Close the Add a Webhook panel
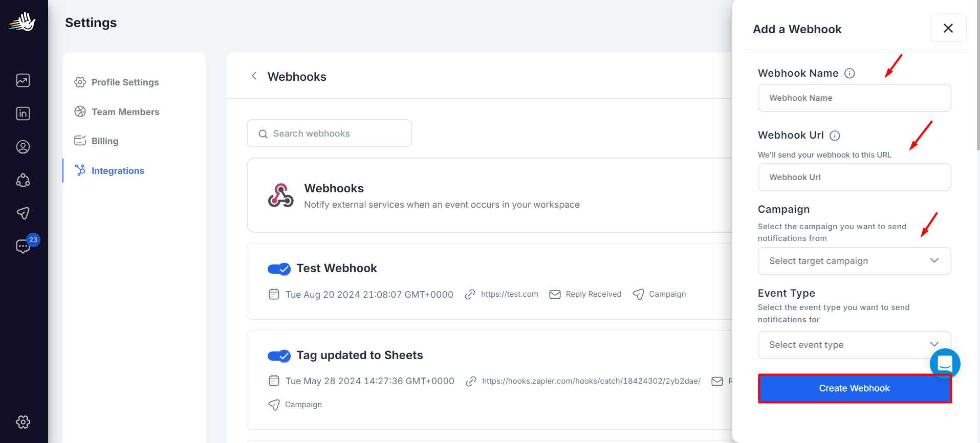The width and height of the screenshot is (980, 443). [948, 28]
